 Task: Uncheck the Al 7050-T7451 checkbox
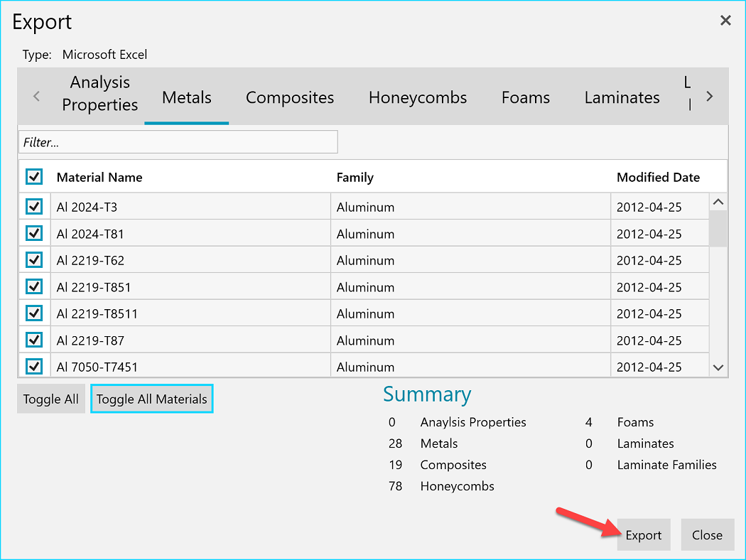point(34,367)
